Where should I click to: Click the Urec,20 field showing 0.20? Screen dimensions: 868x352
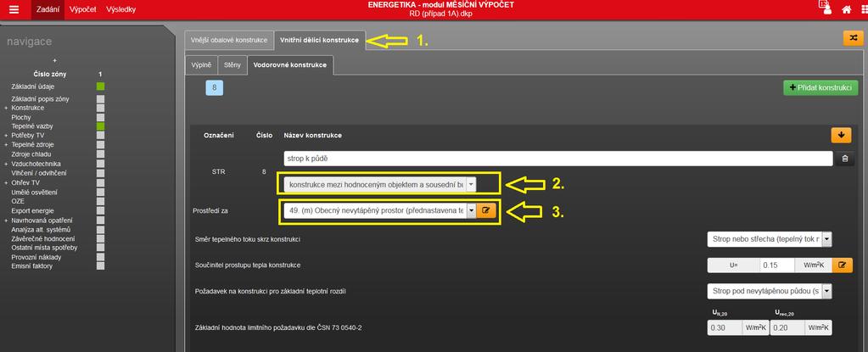tap(786, 327)
